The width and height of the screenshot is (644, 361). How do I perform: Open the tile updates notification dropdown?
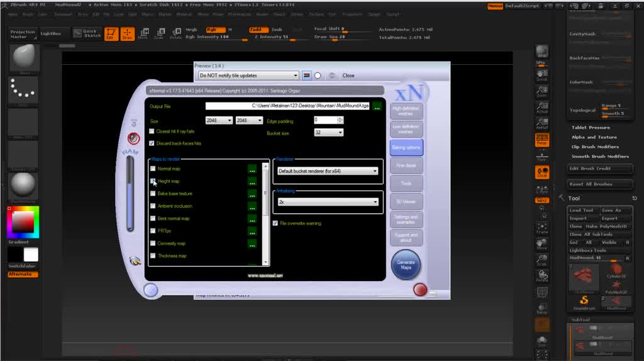click(248, 75)
